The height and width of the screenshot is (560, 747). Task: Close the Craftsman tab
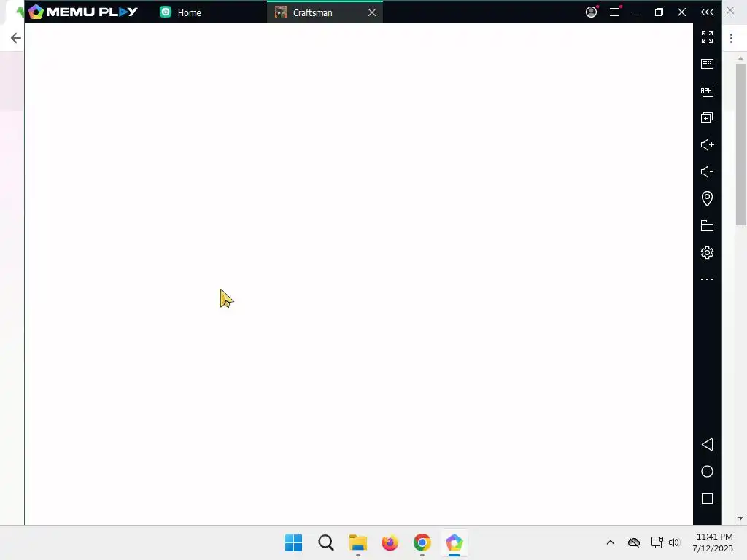(372, 13)
